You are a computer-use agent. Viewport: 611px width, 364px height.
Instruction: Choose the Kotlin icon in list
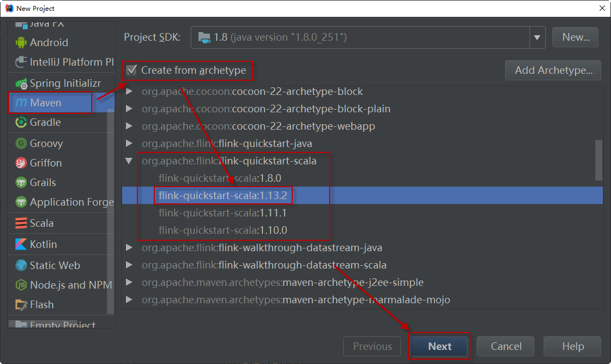point(21,245)
